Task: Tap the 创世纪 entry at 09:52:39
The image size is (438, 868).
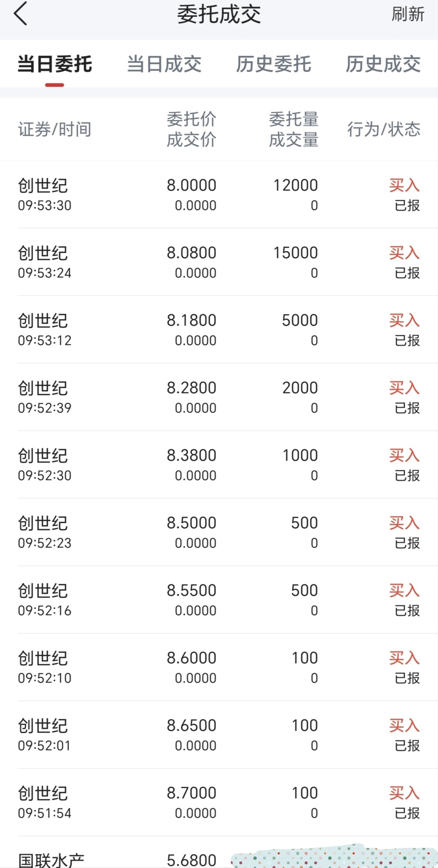Action: tap(219, 397)
